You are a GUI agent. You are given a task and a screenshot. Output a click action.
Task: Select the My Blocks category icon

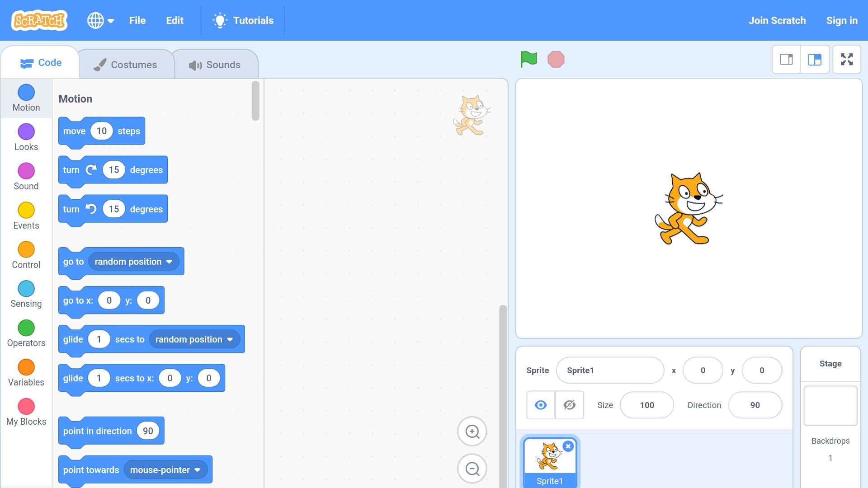point(26,406)
